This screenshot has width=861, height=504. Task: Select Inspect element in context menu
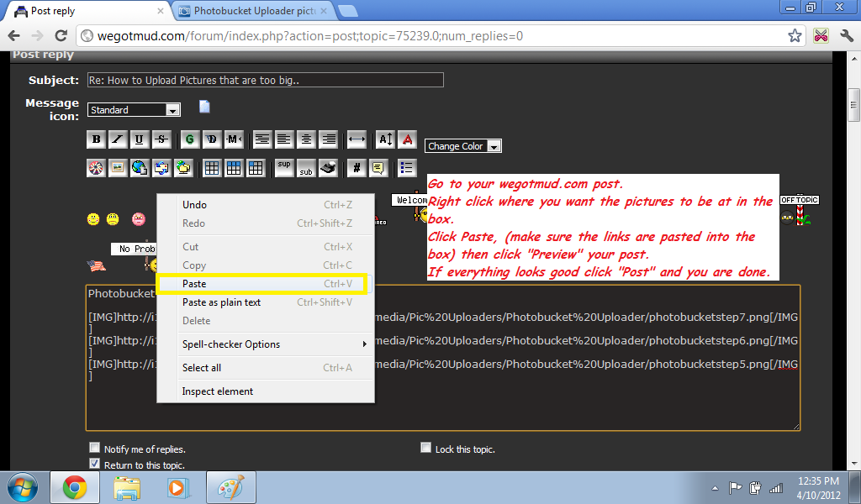point(218,391)
